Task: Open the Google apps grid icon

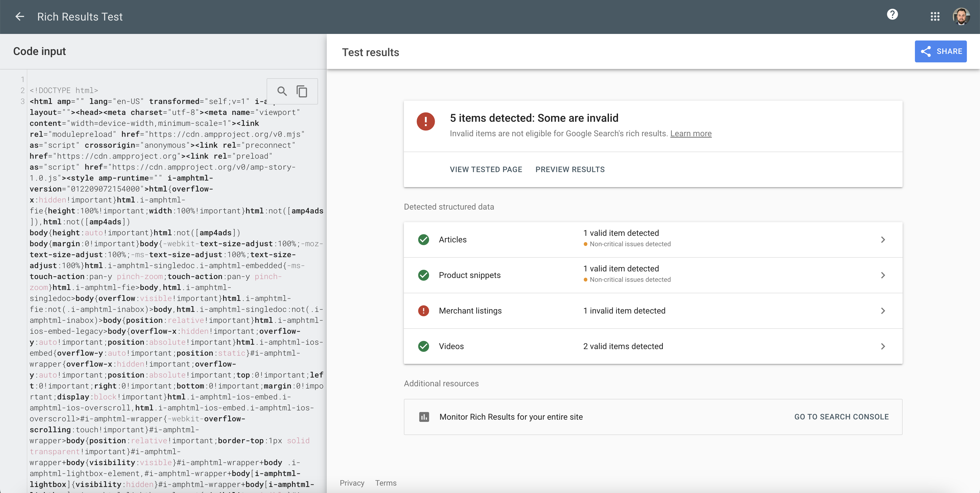Action: (x=935, y=16)
